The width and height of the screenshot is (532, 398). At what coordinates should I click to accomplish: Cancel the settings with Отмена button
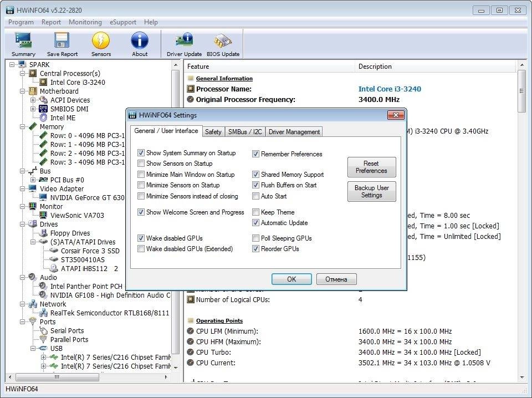click(336, 279)
